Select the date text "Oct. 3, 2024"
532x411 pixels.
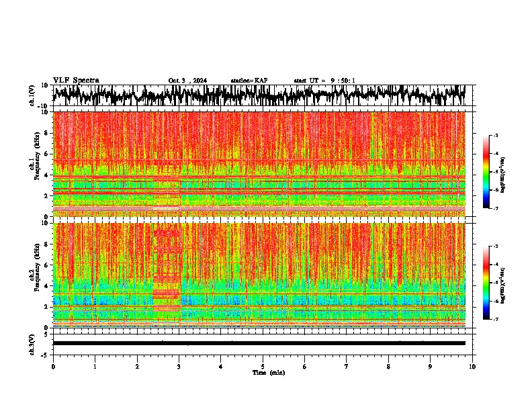click(187, 81)
